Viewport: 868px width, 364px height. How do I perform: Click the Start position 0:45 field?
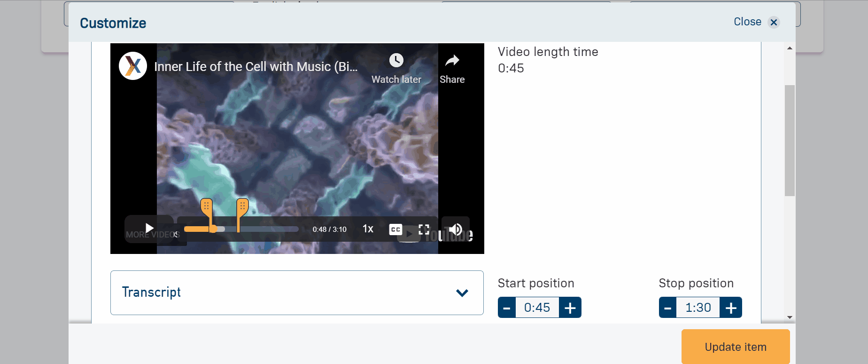coord(537,308)
